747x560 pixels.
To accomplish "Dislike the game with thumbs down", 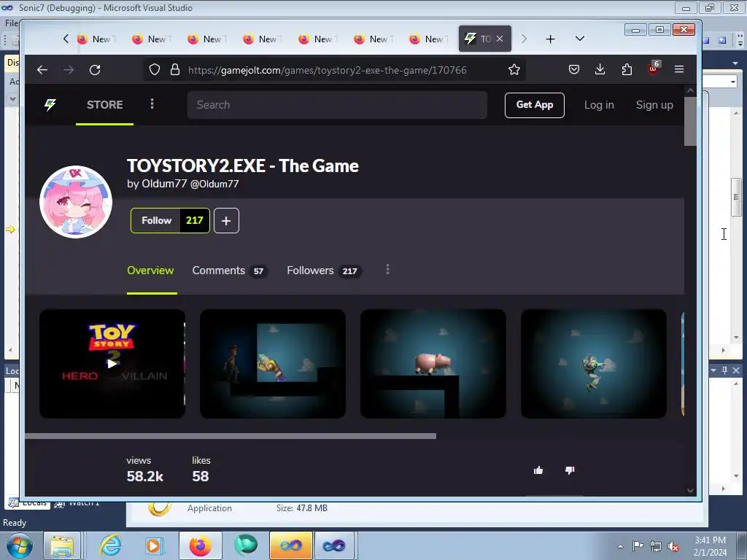I will pyautogui.click(x=570, y=470).
